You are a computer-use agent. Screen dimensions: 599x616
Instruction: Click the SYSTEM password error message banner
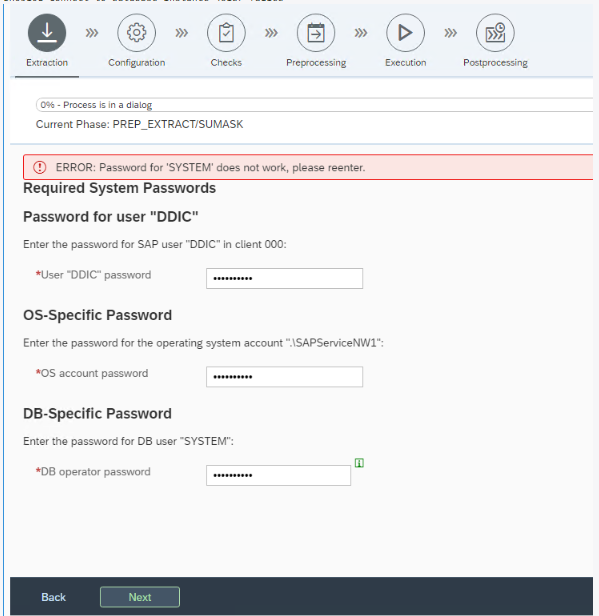tap(308, 167)
